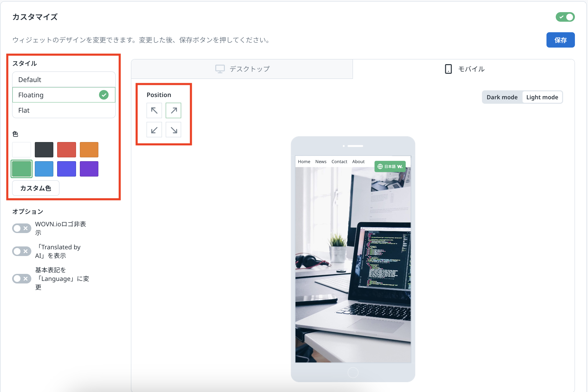The width and height of the screenshot is (588, 392).
Task: Enable the WOVN.io logo hide option
Action: point(22,228)
